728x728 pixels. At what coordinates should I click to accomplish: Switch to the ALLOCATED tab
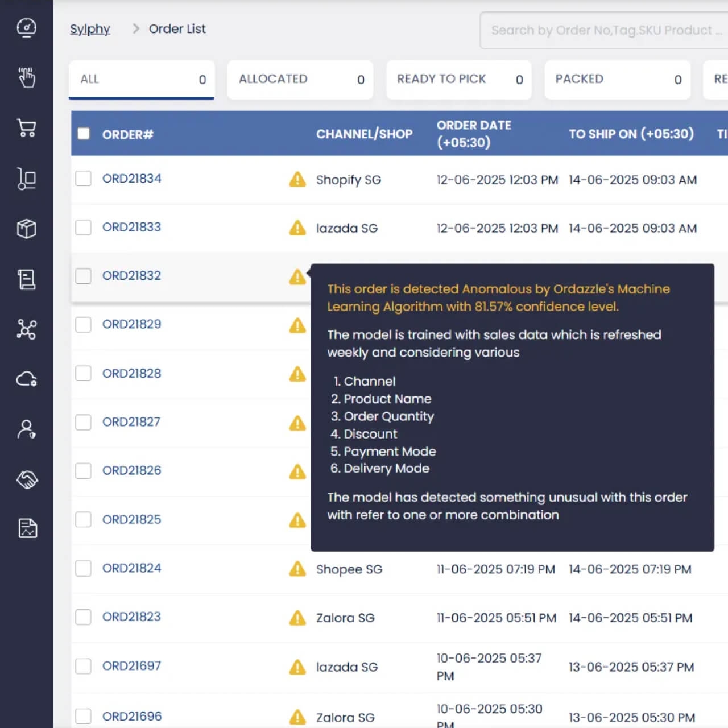click(x=300, y=80)
